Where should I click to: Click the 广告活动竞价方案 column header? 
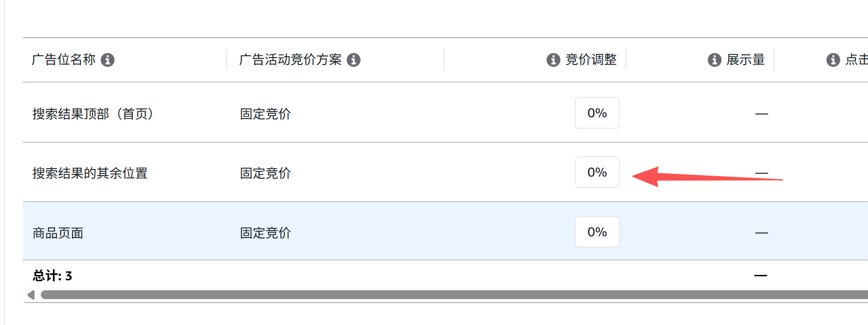290,60
